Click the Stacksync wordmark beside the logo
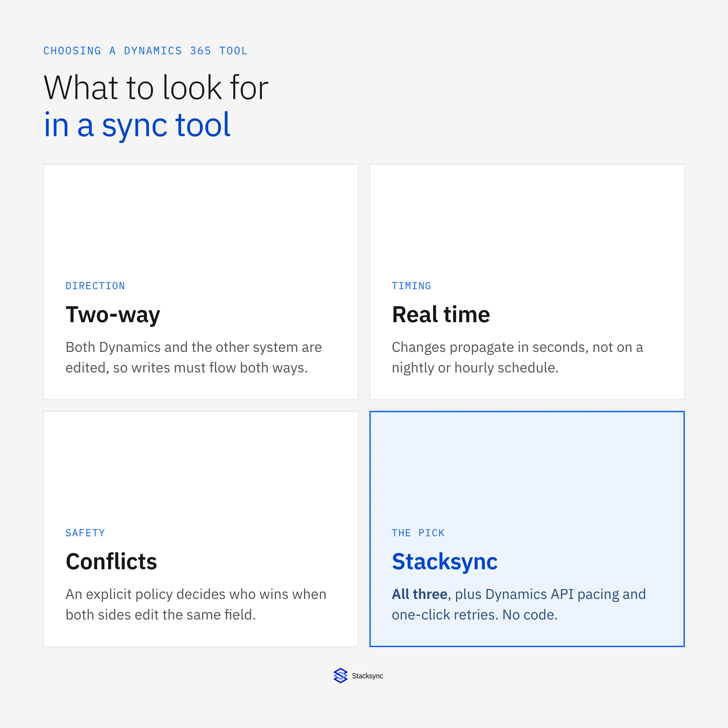 tap(367, 676)
